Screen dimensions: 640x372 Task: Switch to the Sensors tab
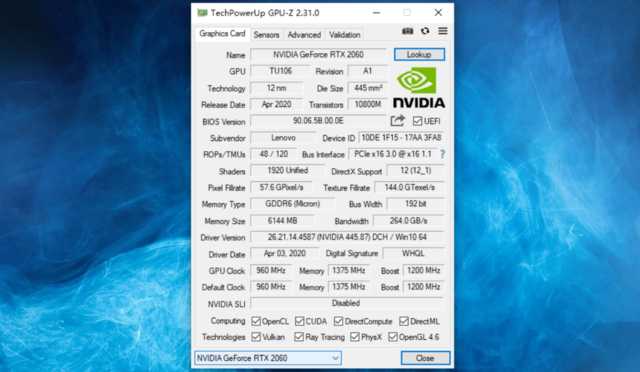tap(266, 35)
